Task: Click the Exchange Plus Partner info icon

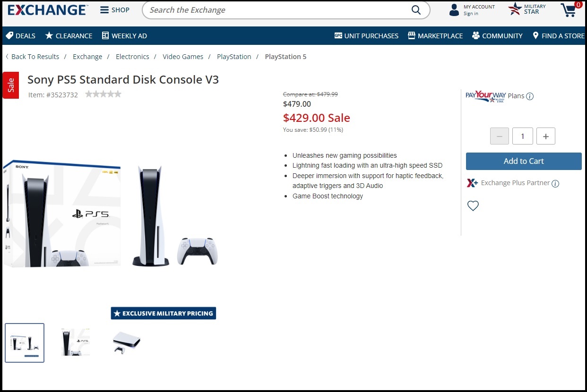Action: click(x=555, y=184)
